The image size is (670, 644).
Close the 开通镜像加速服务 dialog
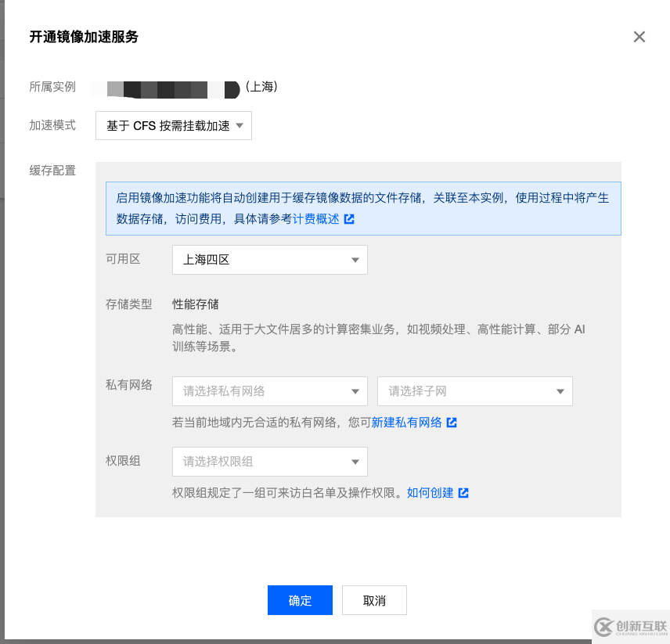[x=639, y=37]
